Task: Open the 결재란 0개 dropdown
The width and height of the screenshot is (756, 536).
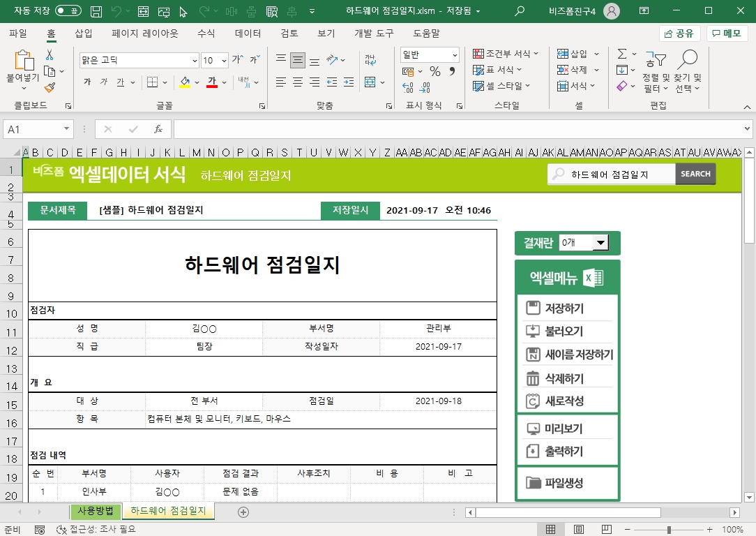Action: (x=599, y=242)
